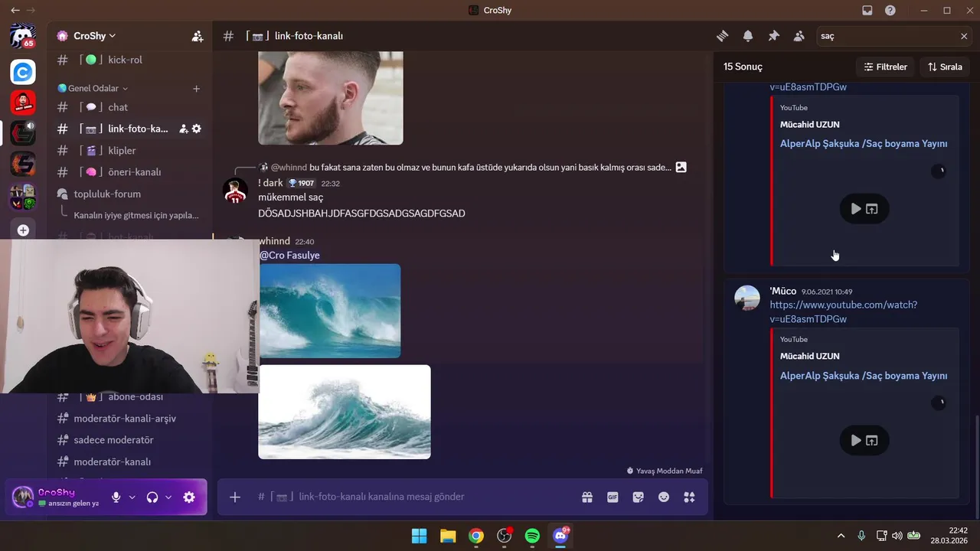
Task: Open notification settings bell icon
Action: [x=748, y=36]
